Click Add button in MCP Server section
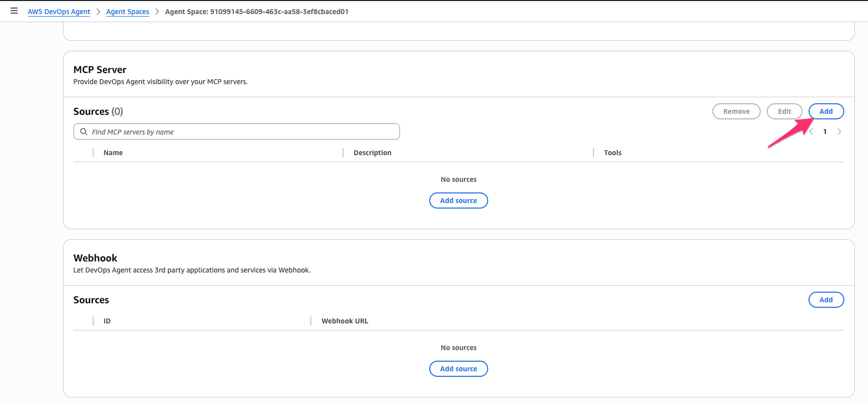This screenshot has height=403, width=868. point(826,111)
